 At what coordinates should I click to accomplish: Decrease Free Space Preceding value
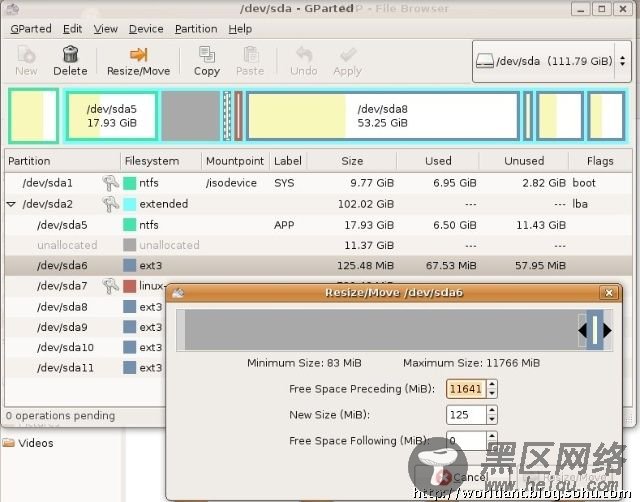click(x=492, y=393)
